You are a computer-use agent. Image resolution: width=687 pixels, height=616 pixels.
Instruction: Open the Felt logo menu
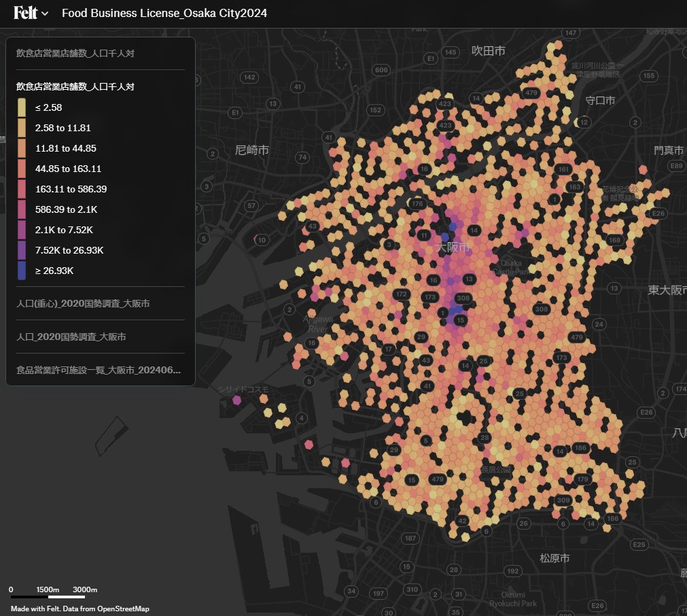(25, 13)
